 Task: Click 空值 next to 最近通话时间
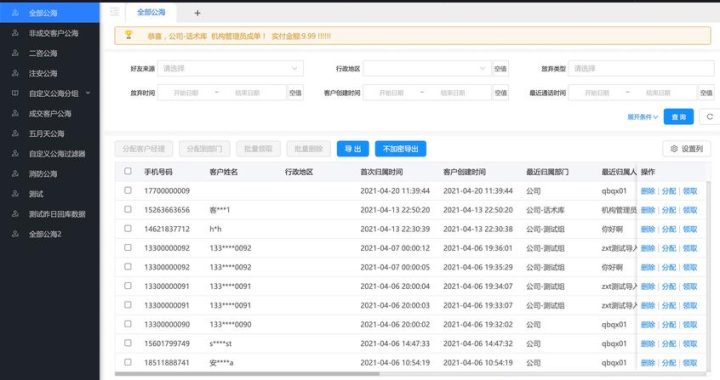tap(706, 93)
